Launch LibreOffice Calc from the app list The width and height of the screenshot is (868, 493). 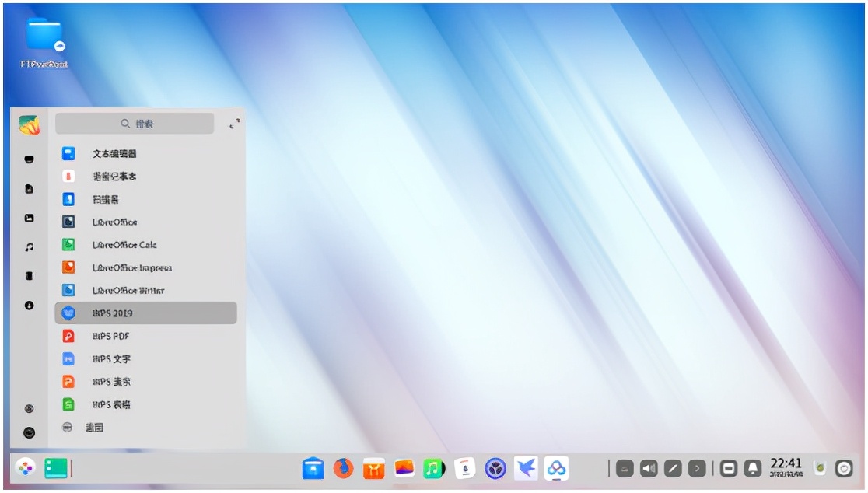tap(124, 245)
